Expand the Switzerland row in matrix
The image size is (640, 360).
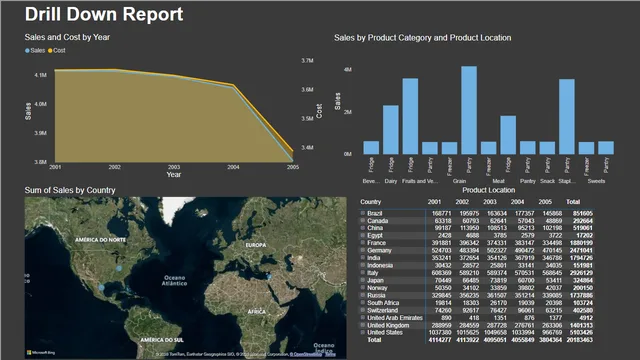[x=362, y=310]
